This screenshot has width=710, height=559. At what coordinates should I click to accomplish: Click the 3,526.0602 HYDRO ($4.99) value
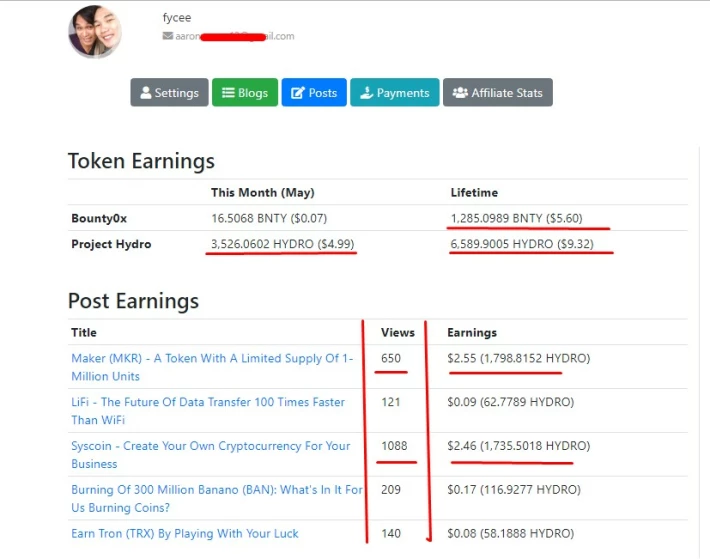(283, 244)
